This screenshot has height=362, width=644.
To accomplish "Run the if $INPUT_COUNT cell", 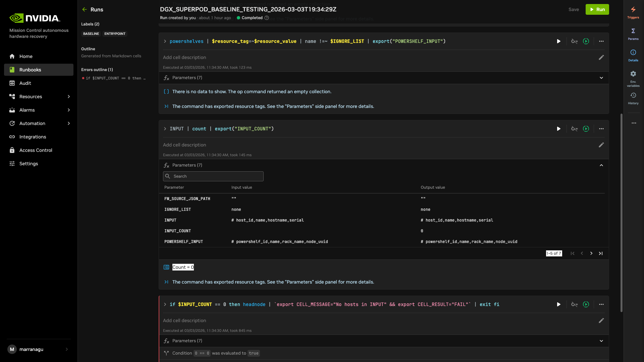I will [558, 304].
